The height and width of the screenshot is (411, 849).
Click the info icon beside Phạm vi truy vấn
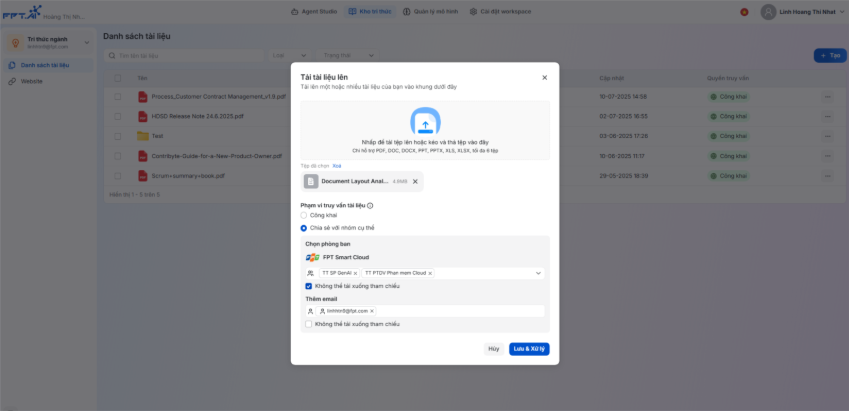pos(370,205)
